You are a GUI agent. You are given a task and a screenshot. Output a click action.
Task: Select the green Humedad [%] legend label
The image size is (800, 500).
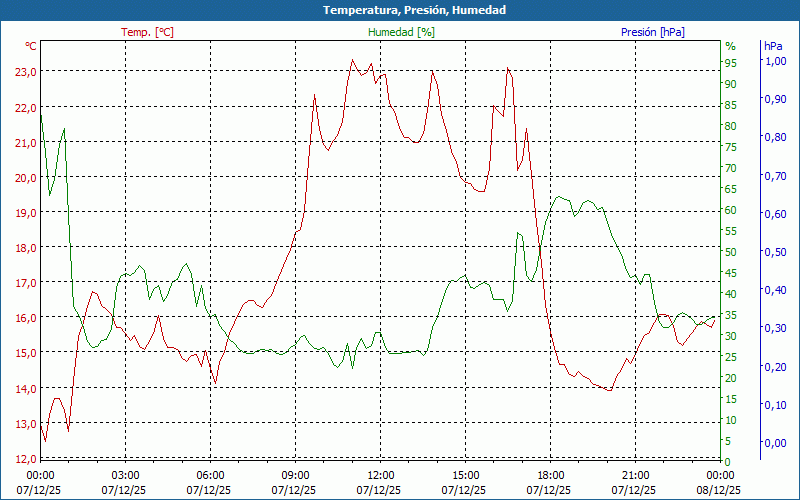pos(401,32)
